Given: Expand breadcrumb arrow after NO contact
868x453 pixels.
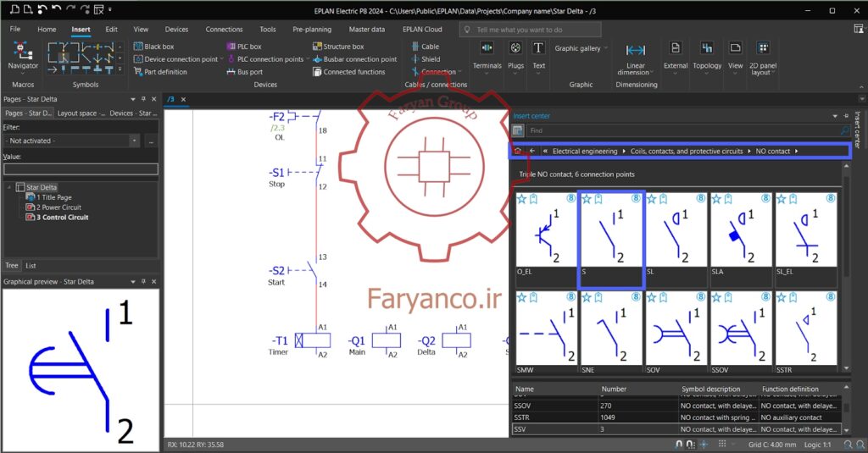Looking at the screenshot, I should pyautogui.click(x=797, y=151).
